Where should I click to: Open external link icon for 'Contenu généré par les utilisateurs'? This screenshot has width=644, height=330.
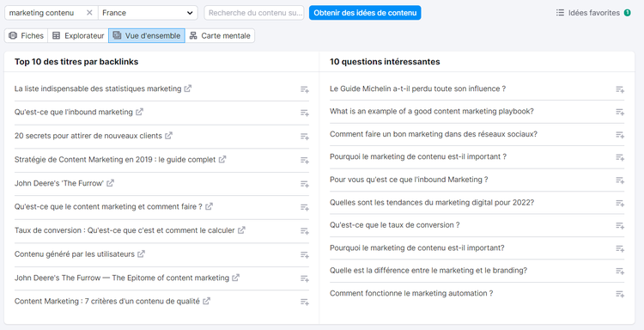pos(141,254)
